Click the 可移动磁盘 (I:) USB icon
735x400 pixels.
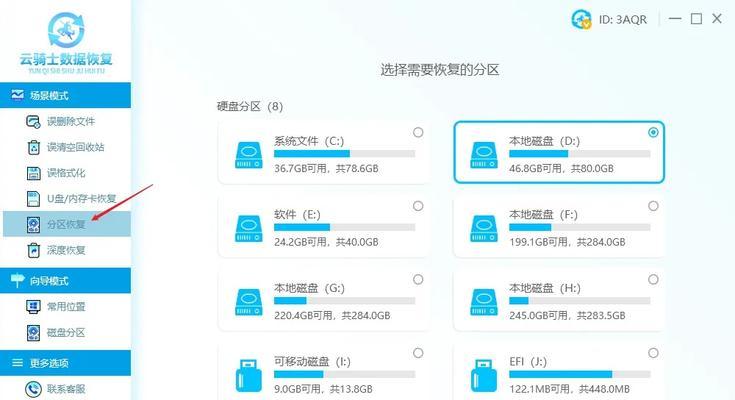point(248,376)
